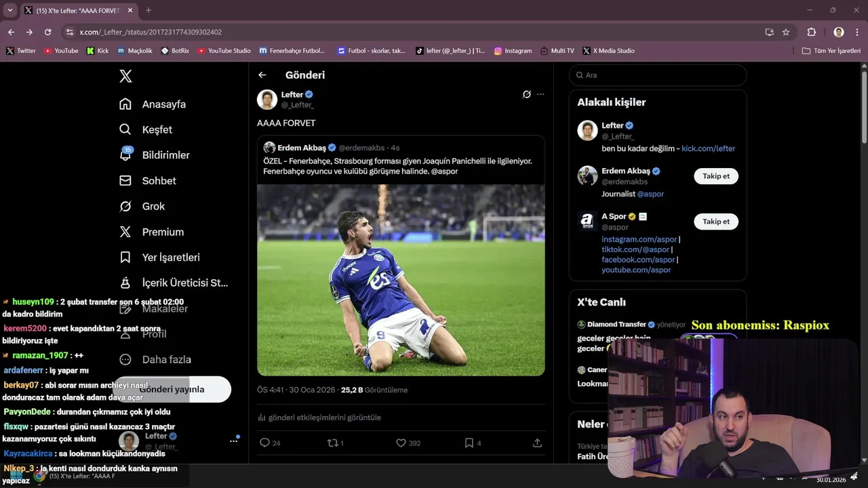Screen dimensions: 868x488
Task: Reload the page in Chrome
Action: pos(47,32)
